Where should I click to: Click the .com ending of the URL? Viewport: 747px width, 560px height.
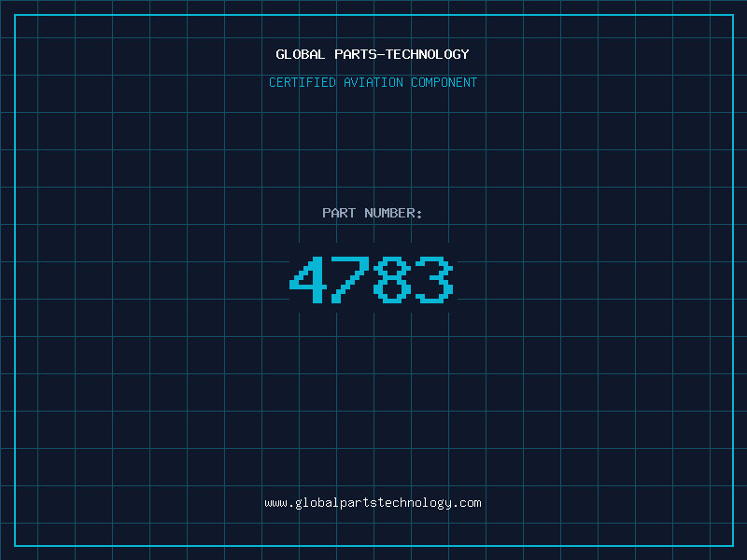466,503
